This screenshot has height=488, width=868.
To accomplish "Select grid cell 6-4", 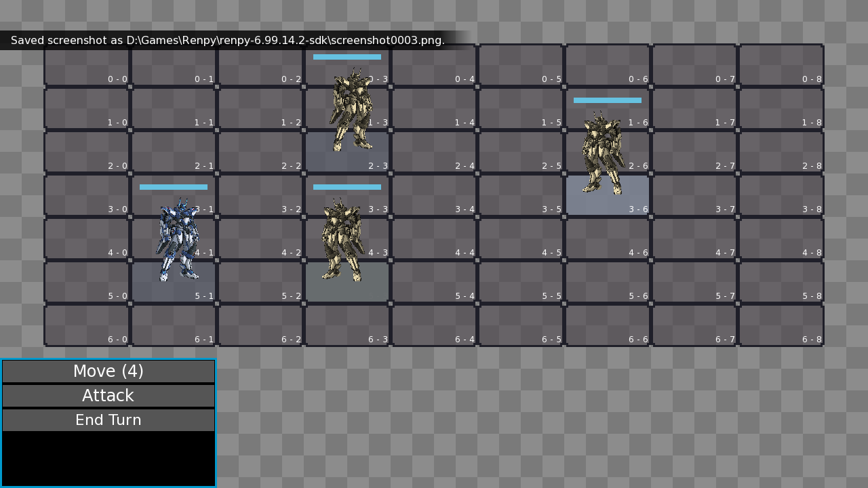I will 434,325.
